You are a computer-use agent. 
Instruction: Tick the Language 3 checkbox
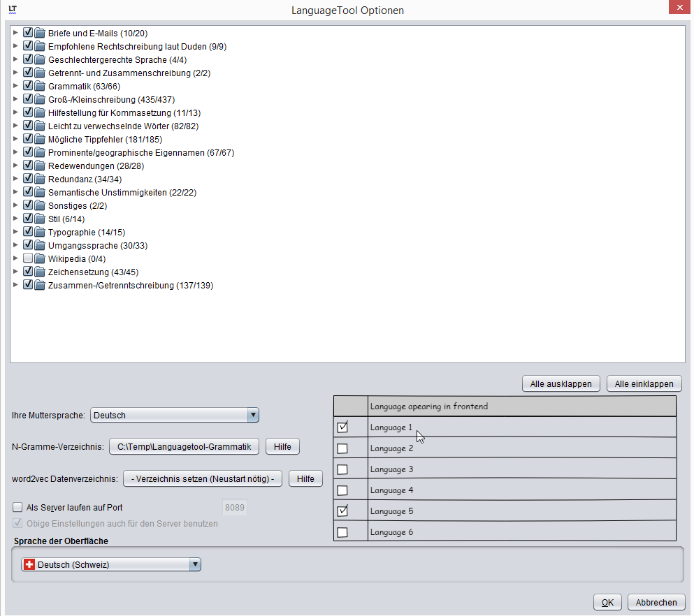tap(342, 469)
